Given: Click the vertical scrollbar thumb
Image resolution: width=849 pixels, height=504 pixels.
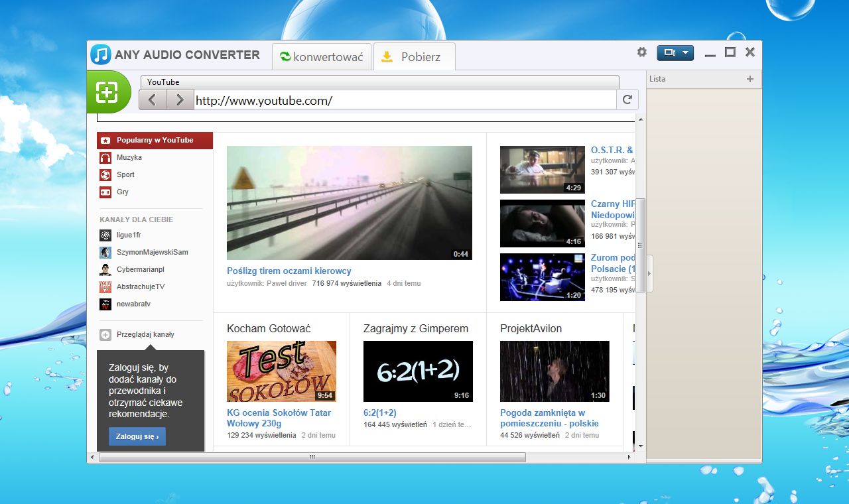Looking at the screenshot, I should point(640,245).
